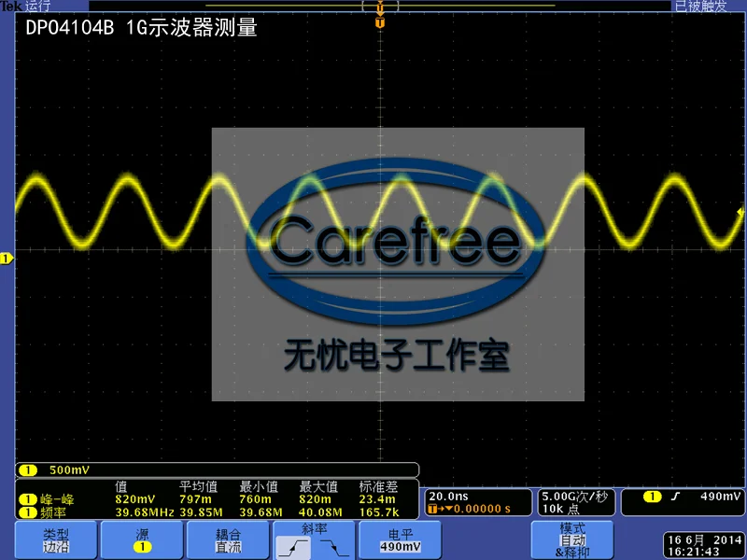
Task: Open the 模式 自动 &释抑 menu
Action: (572, 540)
